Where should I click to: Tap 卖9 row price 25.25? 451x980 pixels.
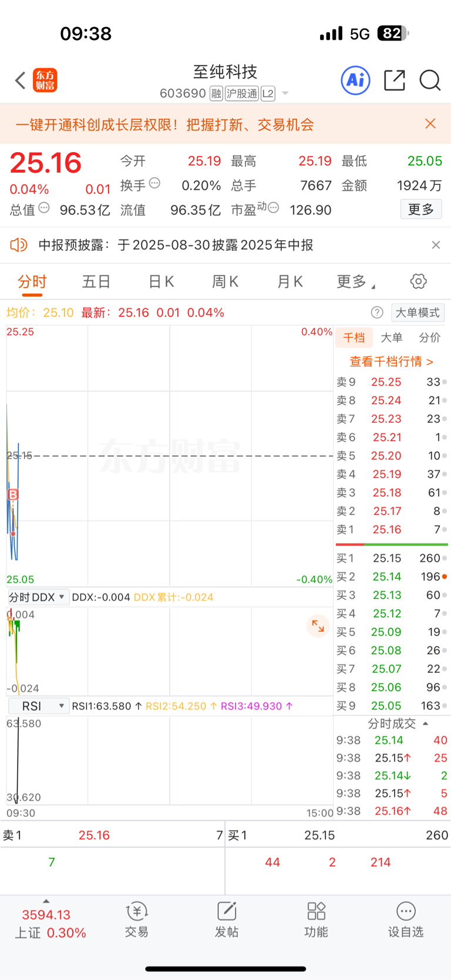386,382
